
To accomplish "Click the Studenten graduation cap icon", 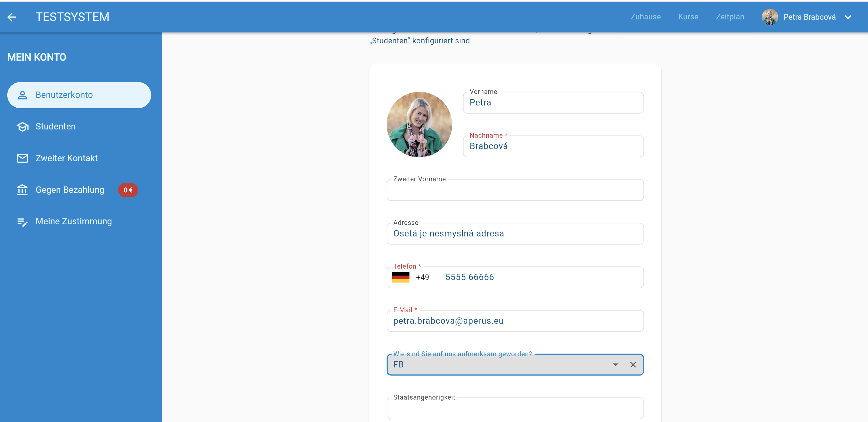I will click(x=23, y=126).
